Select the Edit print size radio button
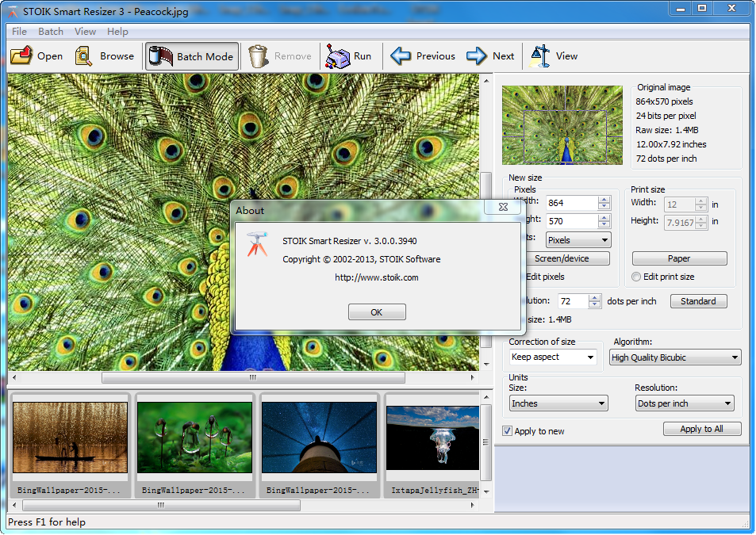Image resolution: width=756 pixels, height=535 pixels. click(x=637, y=277)
